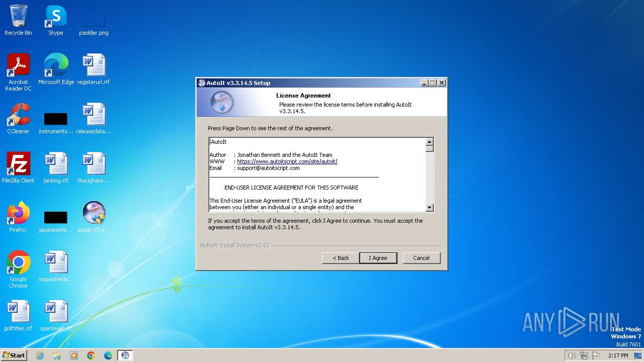Open Acrobat Reader DC shortcut
This screenshot has height=362, width=644.
click(18, 72)
